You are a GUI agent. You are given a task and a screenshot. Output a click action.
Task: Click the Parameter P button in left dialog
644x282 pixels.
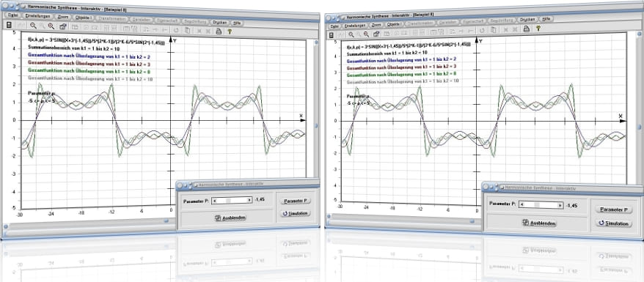(x=296, y=201)
